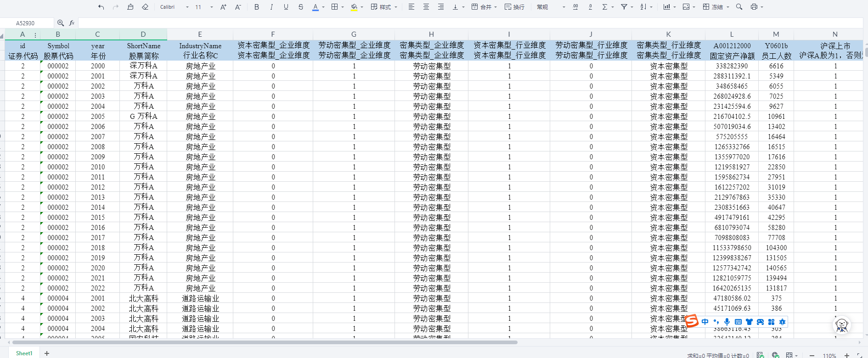The width and height of the screenshot is (868, 358).
Task: Click the ShortName header cell
Action: coord(144,46)
